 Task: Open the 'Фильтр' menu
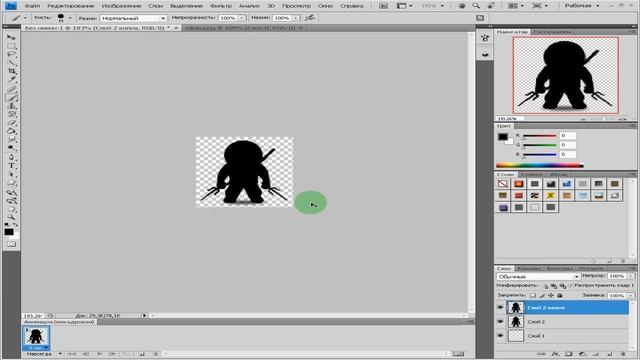[220, 6]
